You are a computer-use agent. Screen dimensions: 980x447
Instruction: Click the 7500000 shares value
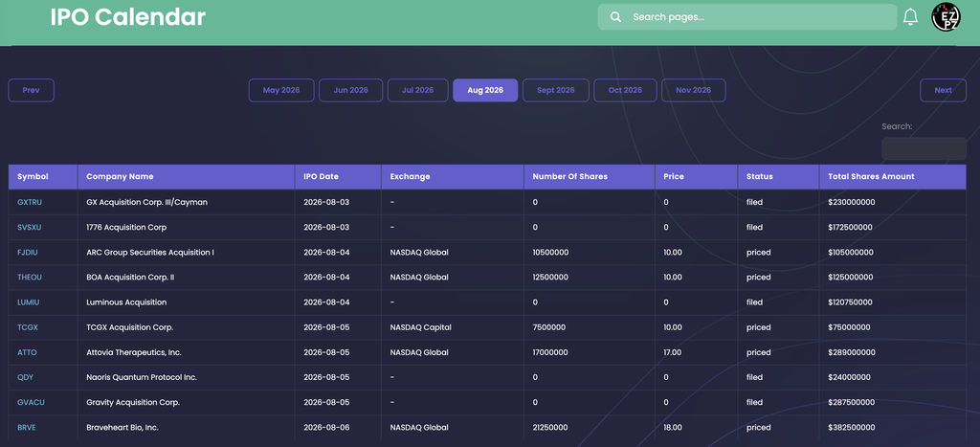[x=548, y=327]
